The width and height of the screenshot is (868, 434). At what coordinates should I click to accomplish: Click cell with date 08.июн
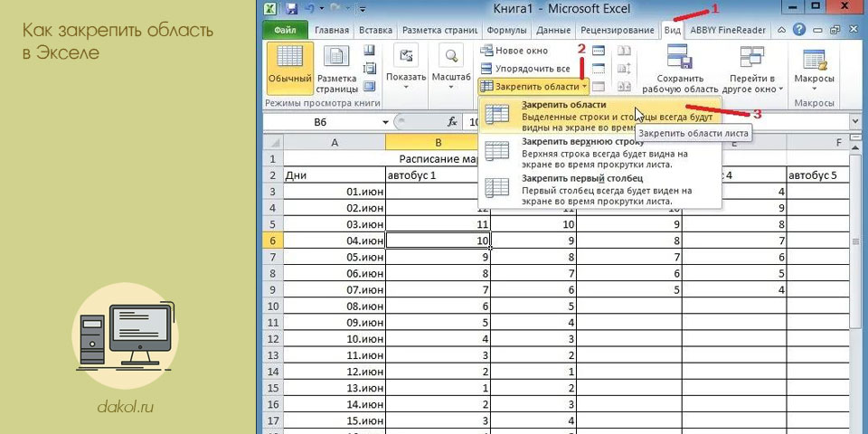pos(335,306)
